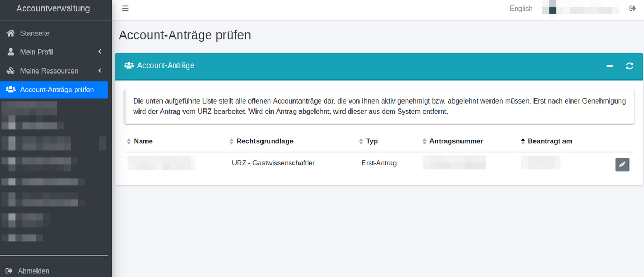The image size is (644, 277).
Task: Click the logout icon in top bar
Action: (632, 9)
